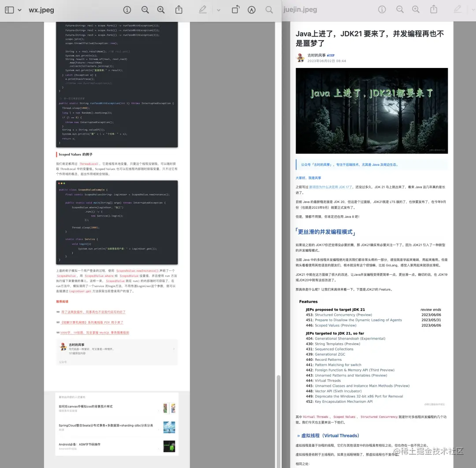The image size is (476, 468).
Task: Click thumbnail beside SpringCloud article
Action: (x=169, y=427)
